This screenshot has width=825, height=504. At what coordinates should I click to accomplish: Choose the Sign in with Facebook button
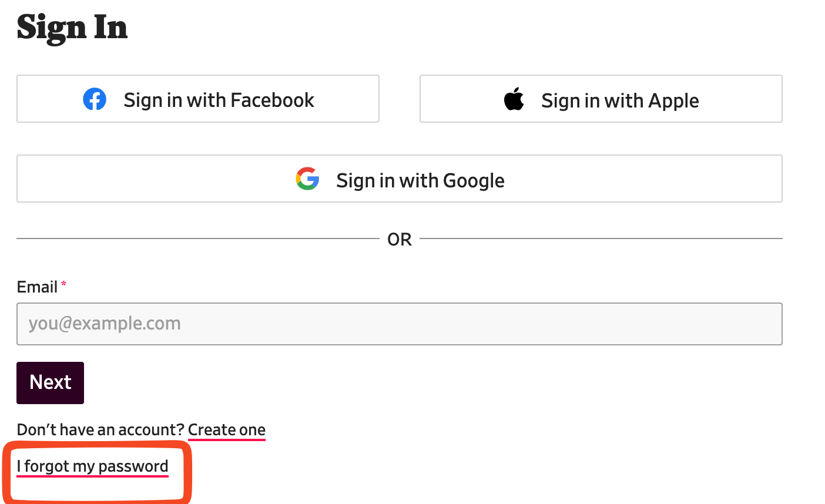click(198, 99)
